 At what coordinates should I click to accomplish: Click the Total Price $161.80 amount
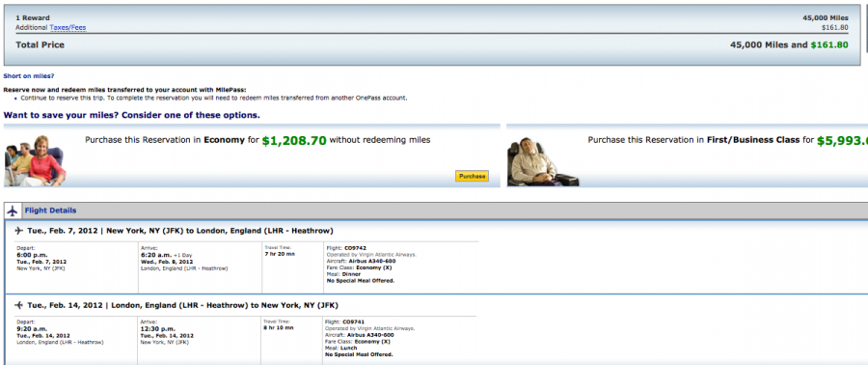(x=829, y=44)
